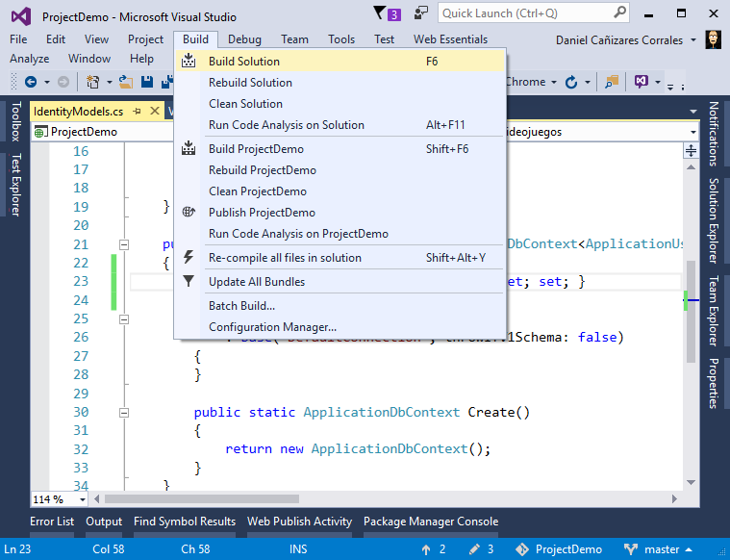Click the Navigate Backward arrow icon
730x560 pixels.
[x=31, y=82]
